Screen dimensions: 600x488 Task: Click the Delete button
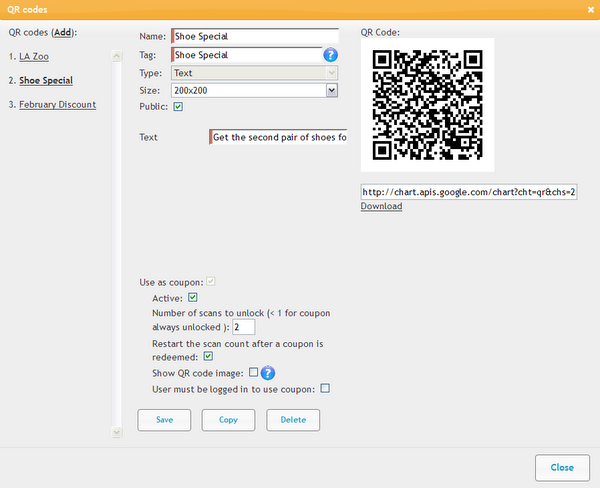(293, 420)
